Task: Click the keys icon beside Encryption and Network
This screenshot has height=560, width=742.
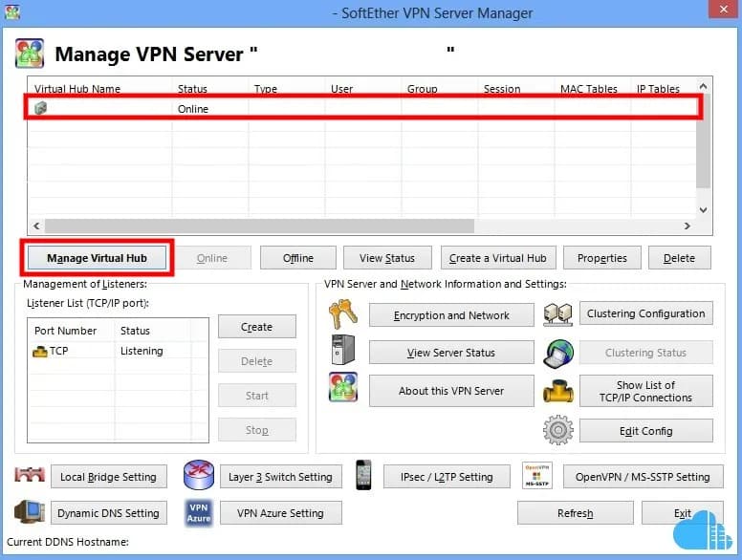Action: tap(343, 313)
